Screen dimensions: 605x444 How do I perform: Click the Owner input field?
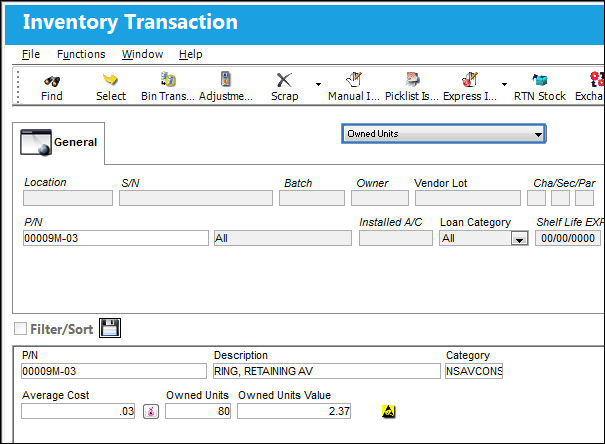pyautogui.click(x=380, y=198)
